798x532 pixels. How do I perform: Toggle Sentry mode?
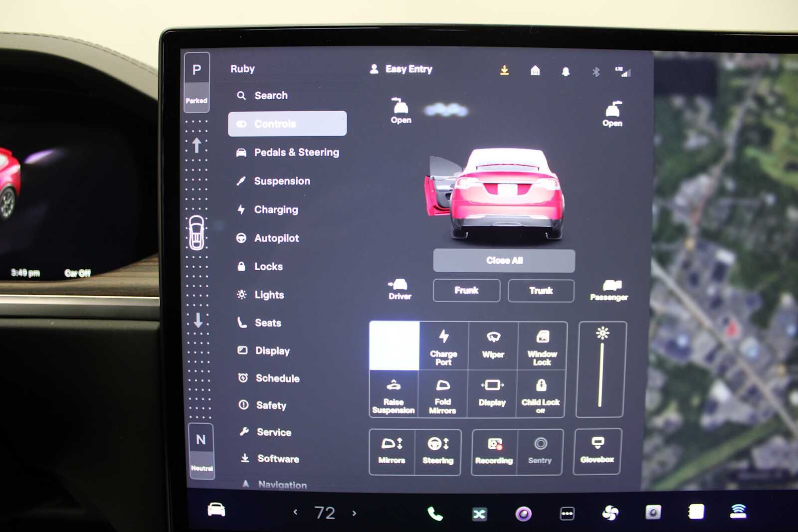[x=540, y=452]
